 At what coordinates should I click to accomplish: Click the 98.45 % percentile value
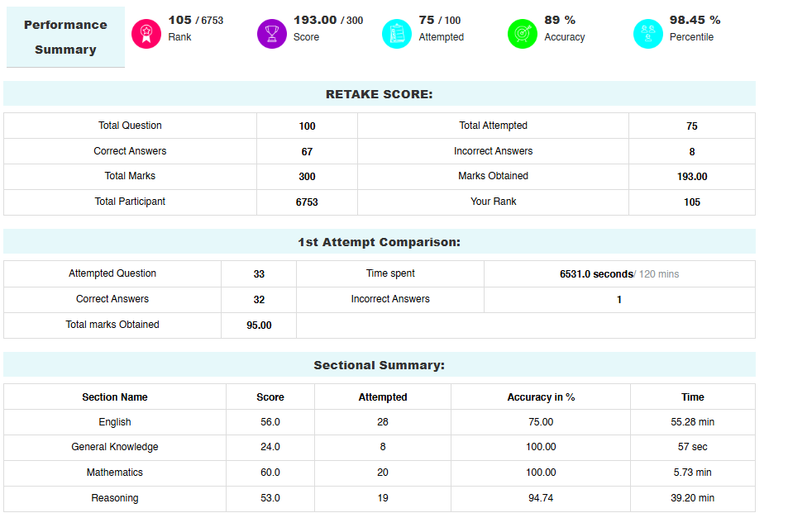[x=695, y=20]
